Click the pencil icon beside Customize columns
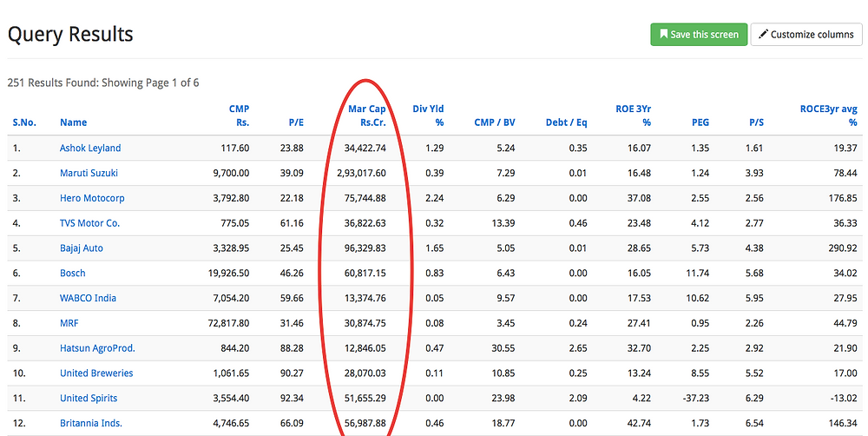Viewport: 868px width, 436px height. point(763,35)
